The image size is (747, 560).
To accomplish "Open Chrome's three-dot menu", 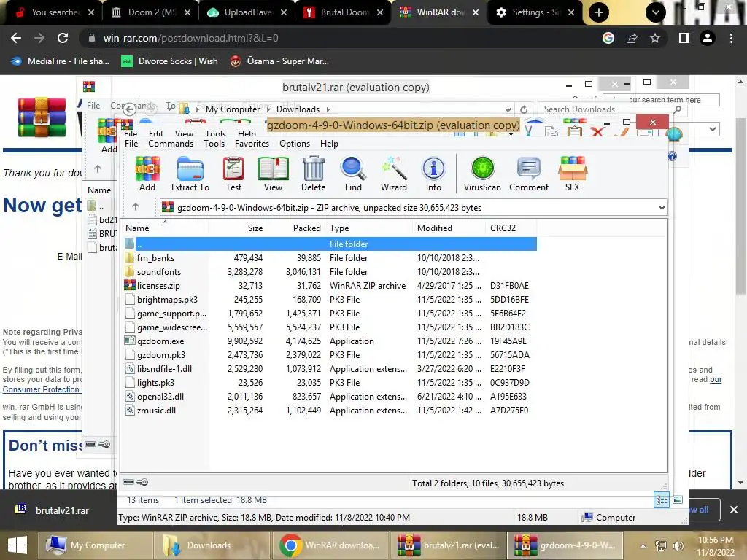I will point(731,38).
